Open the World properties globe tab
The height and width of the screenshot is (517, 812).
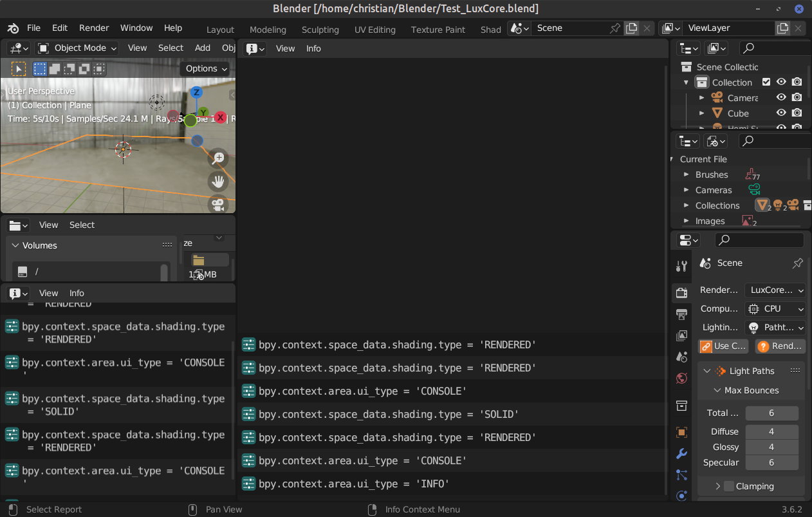tap(681, 378)
